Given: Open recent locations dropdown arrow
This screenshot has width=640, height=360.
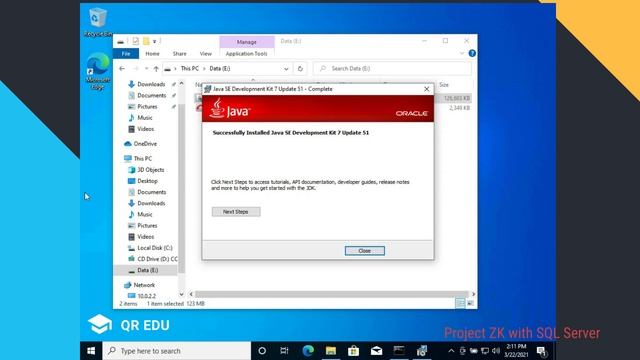Looking at the screenshot, I should (146, 69).
